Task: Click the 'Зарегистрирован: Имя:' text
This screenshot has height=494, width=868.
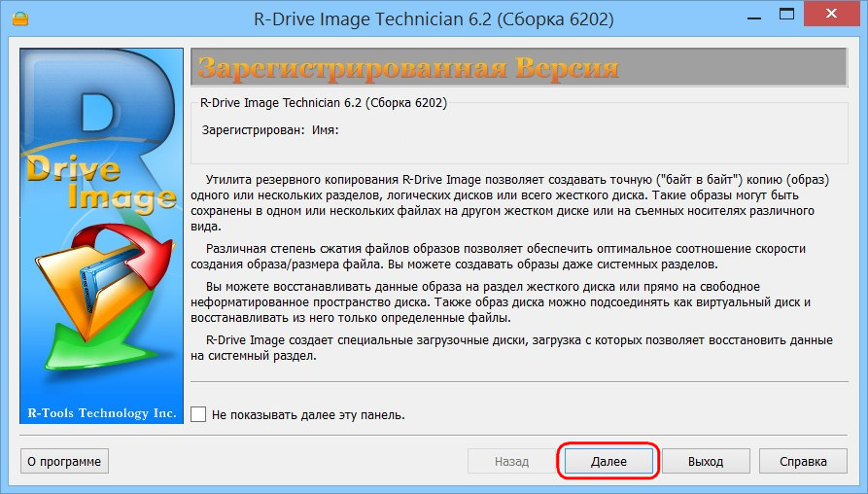Action: click(x=270, y=130)
